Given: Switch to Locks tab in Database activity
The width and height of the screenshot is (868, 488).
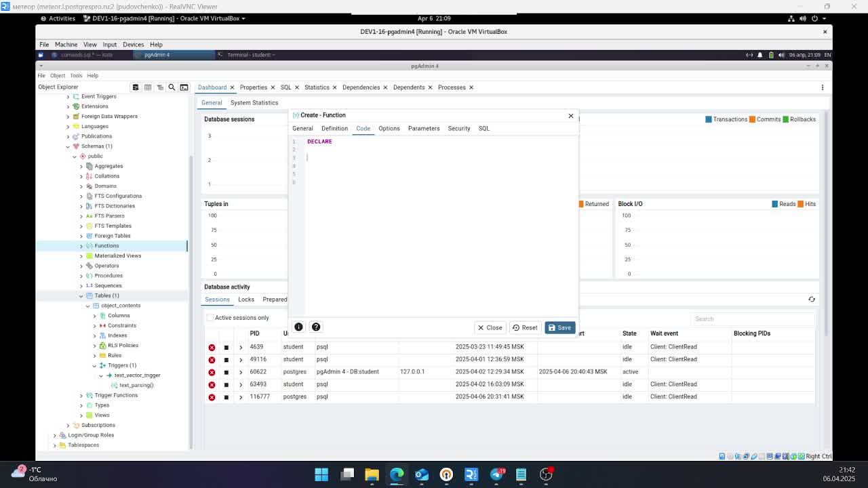Looking at the screenshot, I should coord(246,300).
